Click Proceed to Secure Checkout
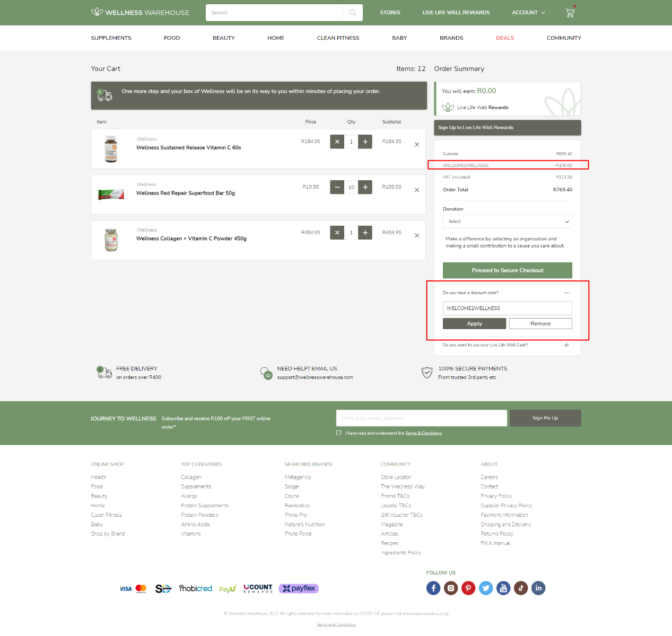The image size is (672, 636). [x=508, y=270]
